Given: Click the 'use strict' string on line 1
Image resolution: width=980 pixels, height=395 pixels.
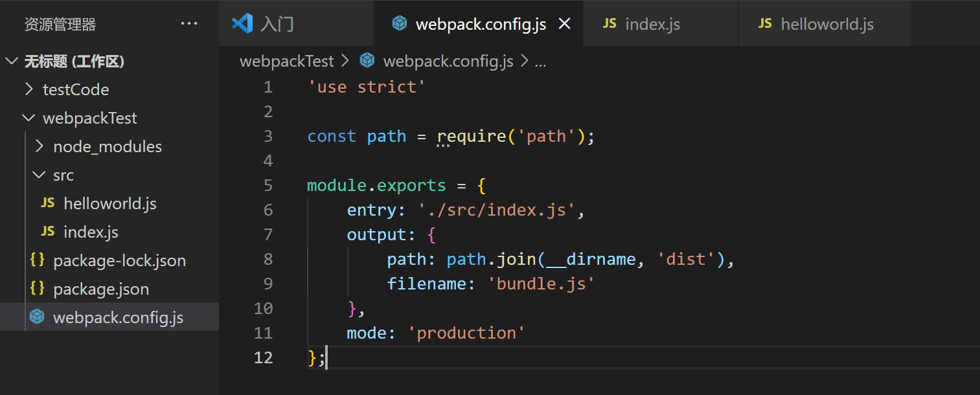Looking at the screenshot, I should (367, 87).
